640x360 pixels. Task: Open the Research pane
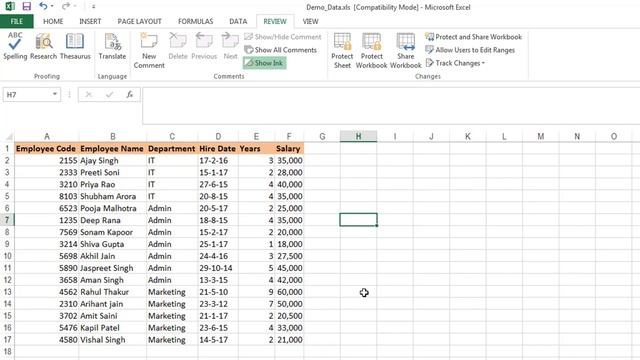(43, 46)
